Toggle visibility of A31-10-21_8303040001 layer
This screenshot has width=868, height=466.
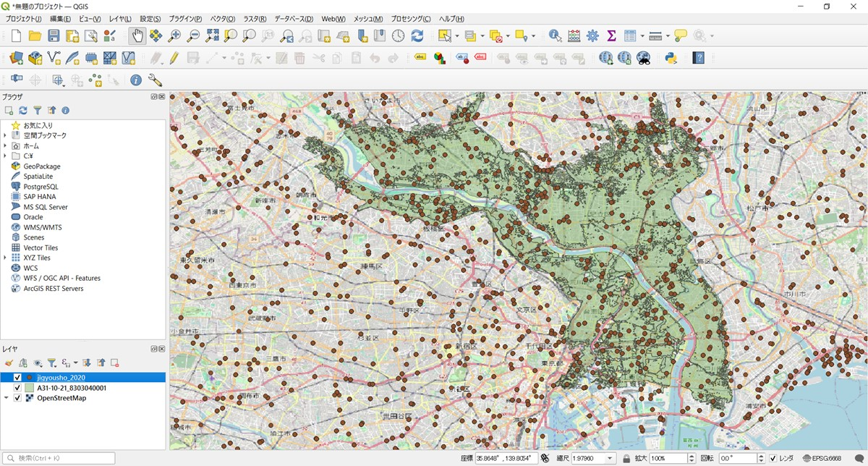(17, 388)
